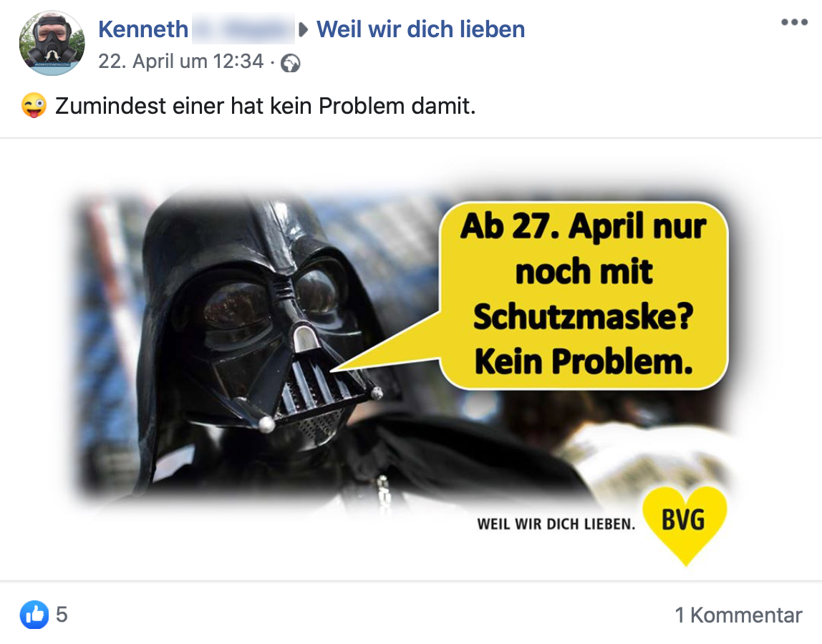
Task: Click the yellow speech bubble in image
Action: click(583, 295)
